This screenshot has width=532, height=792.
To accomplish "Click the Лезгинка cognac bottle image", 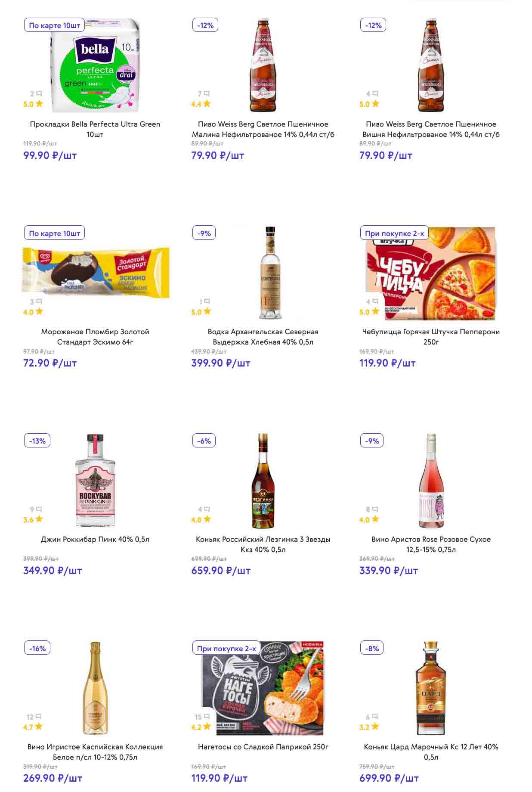I will click(x=263, y=481).
